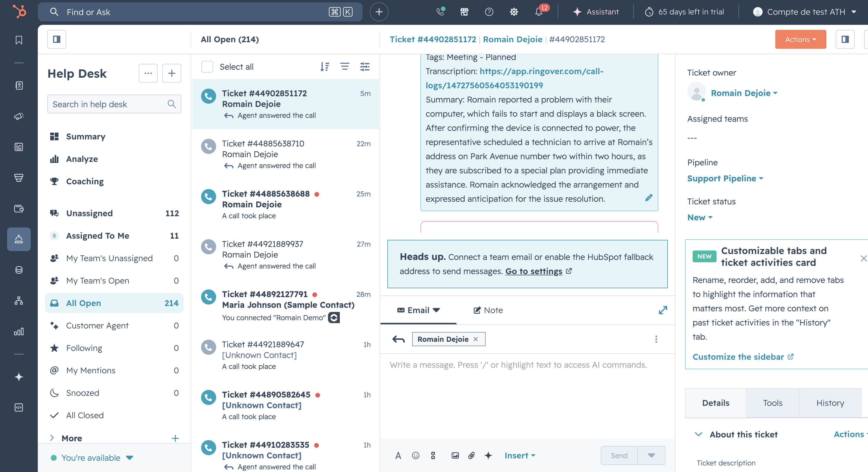Edit the call summary with pencil icon
Viewport: 868px width, 472px height.
coord(649,198)
